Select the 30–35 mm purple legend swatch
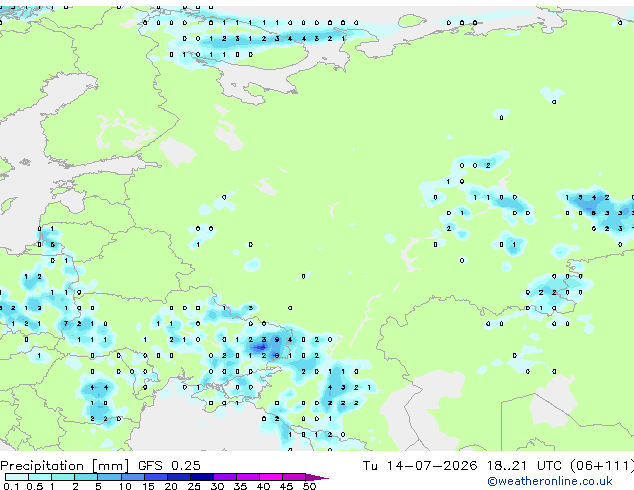634x490 pixels. click(x=224, y=477)
